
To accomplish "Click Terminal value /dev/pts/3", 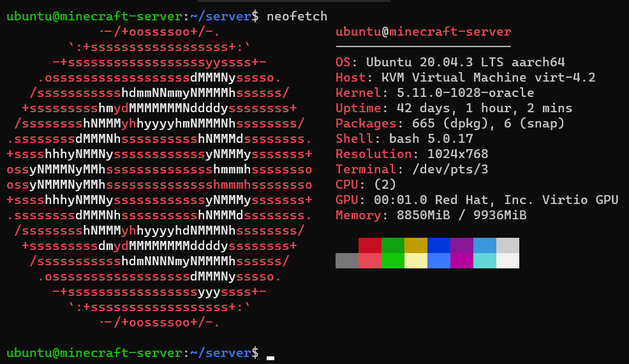I will click(x=450, y=169).
